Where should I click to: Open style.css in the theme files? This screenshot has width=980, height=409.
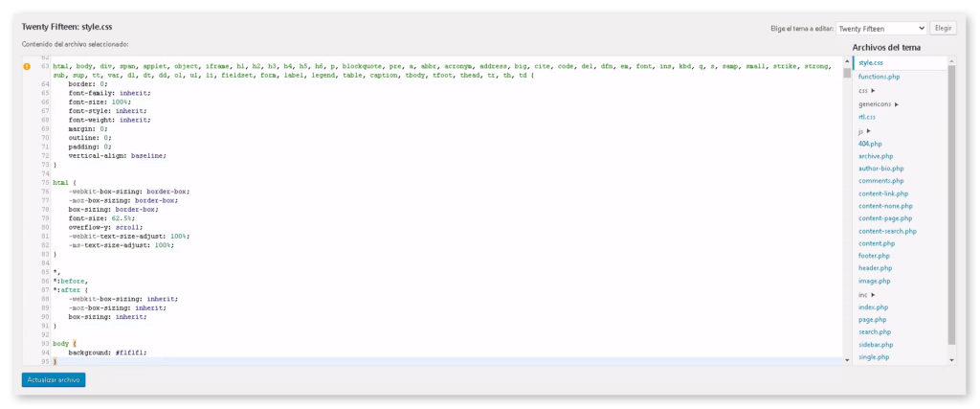pyautogui.click(x=871, y=63)
